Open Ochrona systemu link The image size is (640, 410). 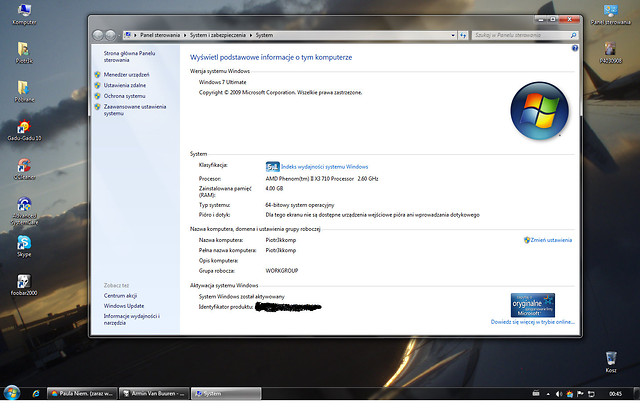tap(124, 96)
